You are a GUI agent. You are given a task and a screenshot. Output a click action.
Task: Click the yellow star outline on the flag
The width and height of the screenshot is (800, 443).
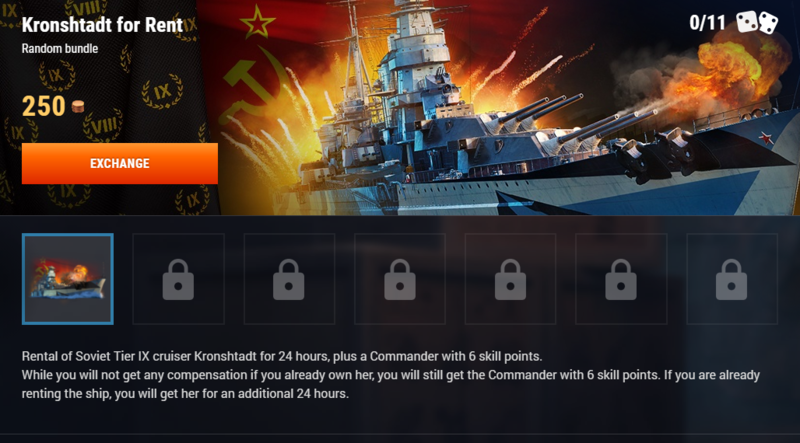[x=257, y=23]
